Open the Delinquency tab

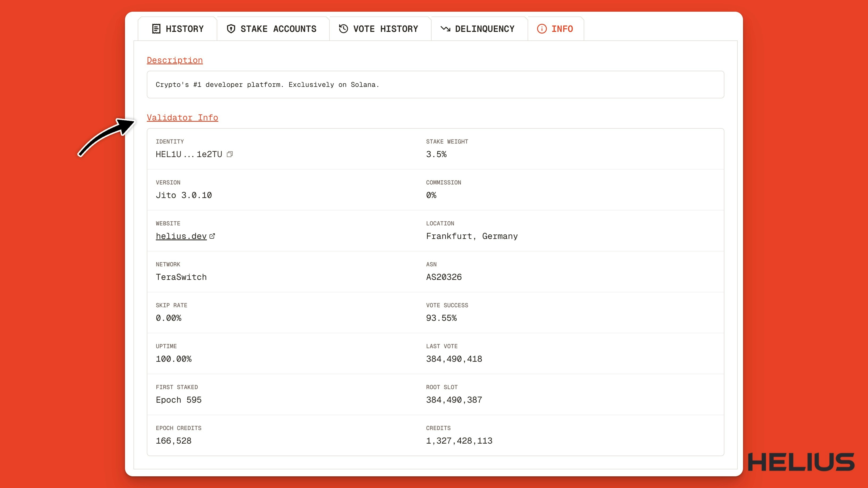[x=484, y=29]
